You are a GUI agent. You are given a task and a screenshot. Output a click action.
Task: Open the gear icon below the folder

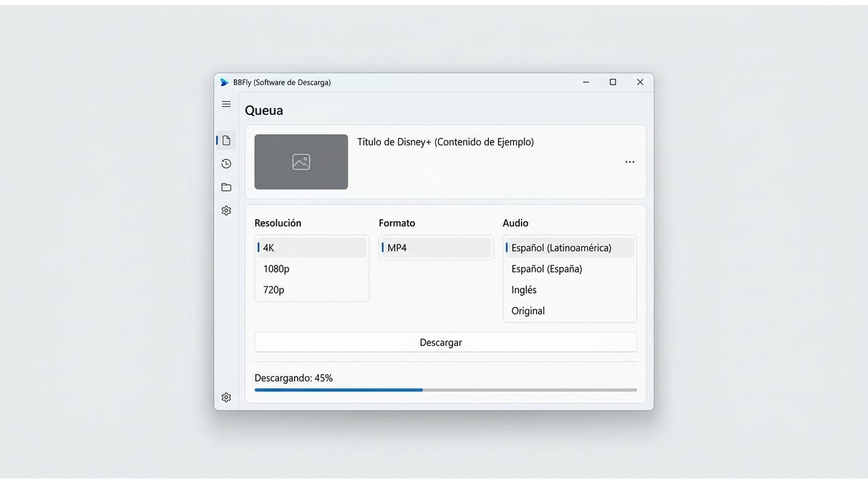coord(226,210)
